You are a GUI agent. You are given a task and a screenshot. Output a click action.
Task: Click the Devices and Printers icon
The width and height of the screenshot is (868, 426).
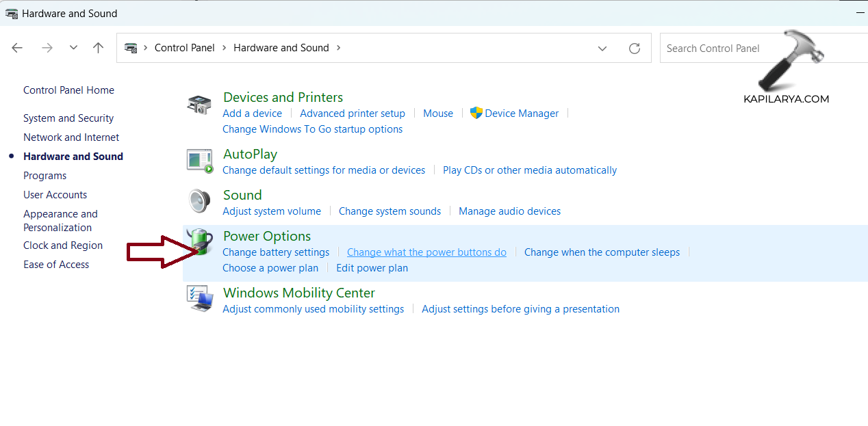point(200,105)
